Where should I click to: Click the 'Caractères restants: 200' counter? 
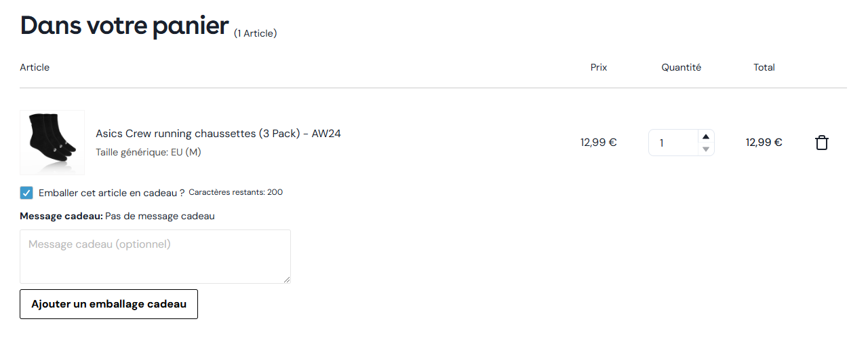click(236, 192)
